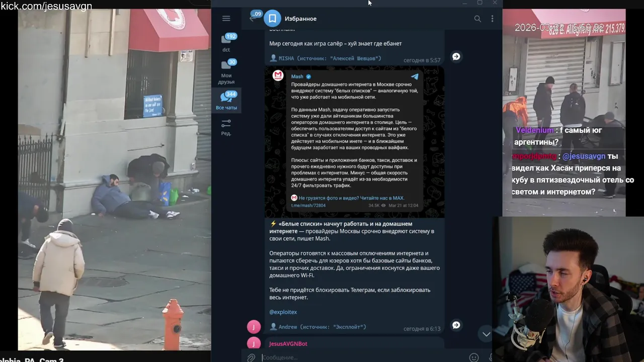Click the 344 unread badge on Все чаты
This screenshot has width=644, height=362.
click(231, 94)
